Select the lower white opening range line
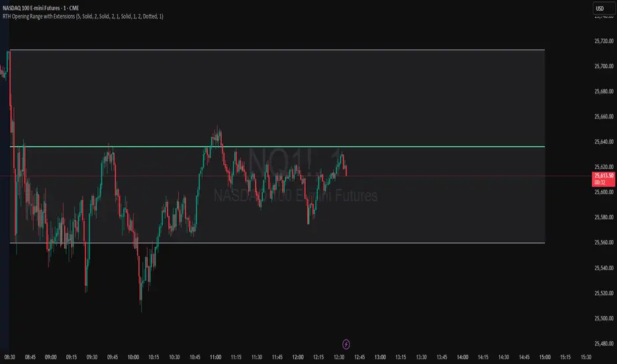The width and height of the screenshot is (617, 364). point(397,243)
